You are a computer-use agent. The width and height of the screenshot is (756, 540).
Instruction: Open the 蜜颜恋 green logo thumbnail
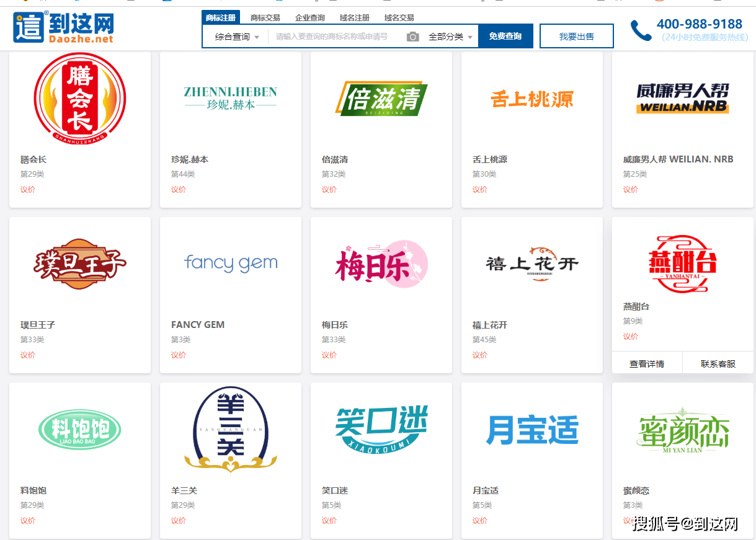[x=683, y=430]
